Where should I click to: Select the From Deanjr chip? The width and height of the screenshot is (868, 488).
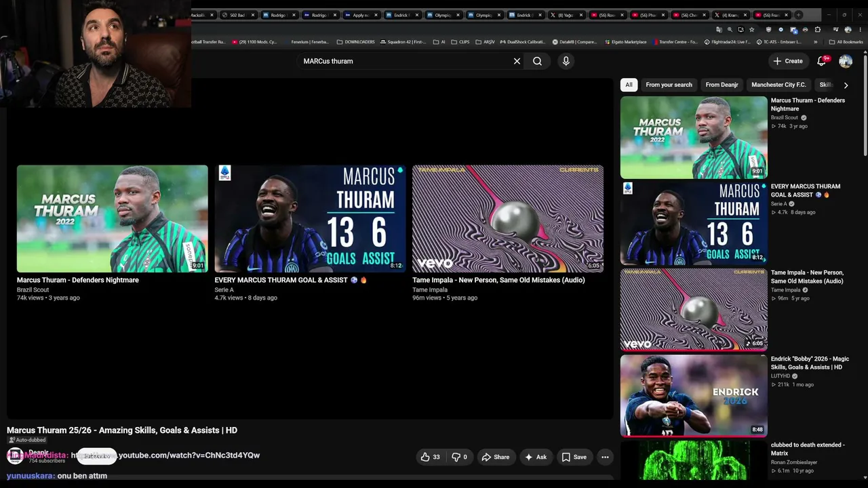(x=722, y=85)
